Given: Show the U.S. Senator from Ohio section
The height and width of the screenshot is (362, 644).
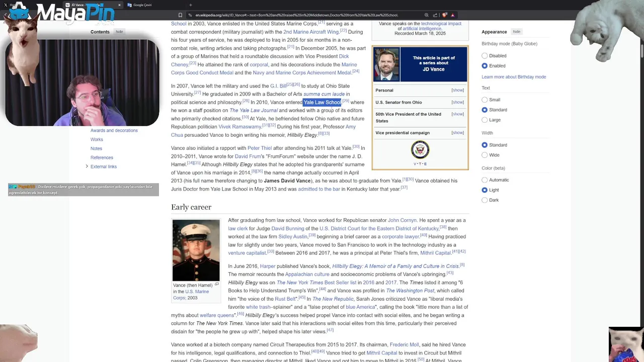Looking at the screenshot, I should tap(457, 103).
